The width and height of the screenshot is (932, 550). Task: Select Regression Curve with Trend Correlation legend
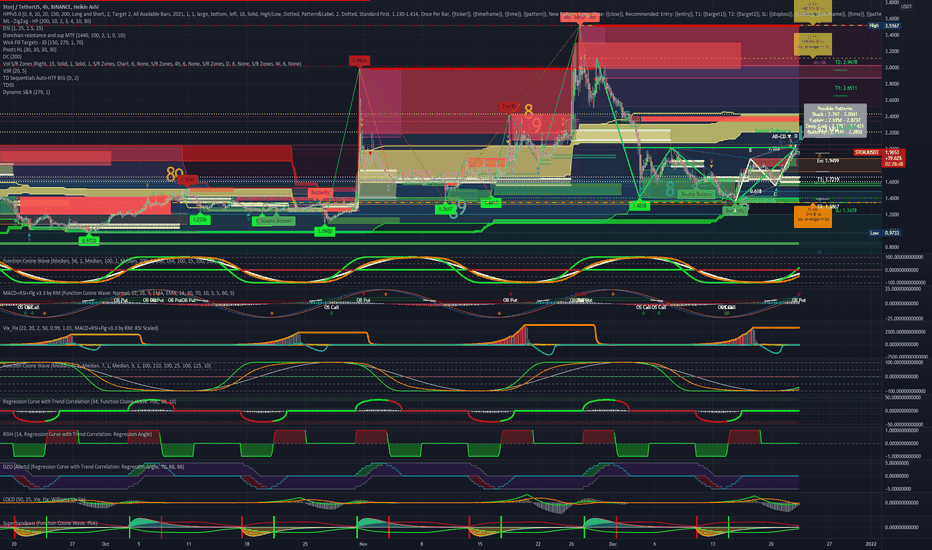point(89,401)
